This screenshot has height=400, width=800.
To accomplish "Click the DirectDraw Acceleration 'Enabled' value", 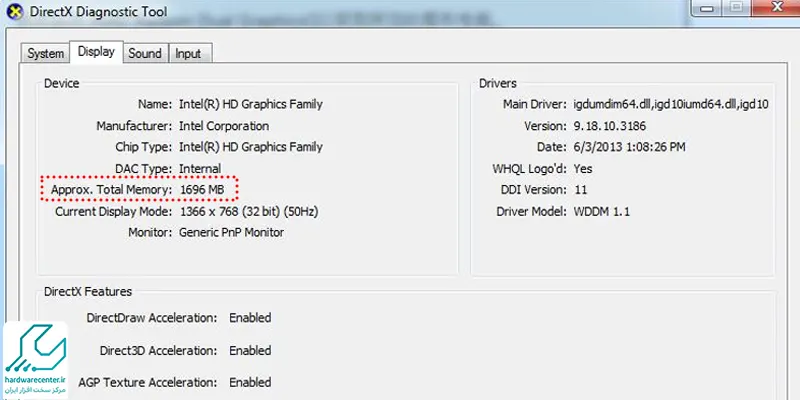I will (x=250, y=318).
